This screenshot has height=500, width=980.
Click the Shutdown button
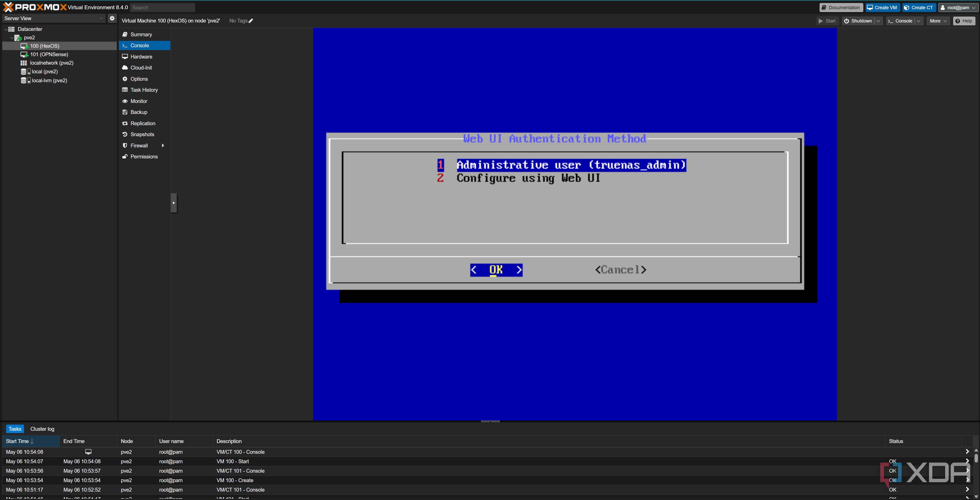coord(858,21)
